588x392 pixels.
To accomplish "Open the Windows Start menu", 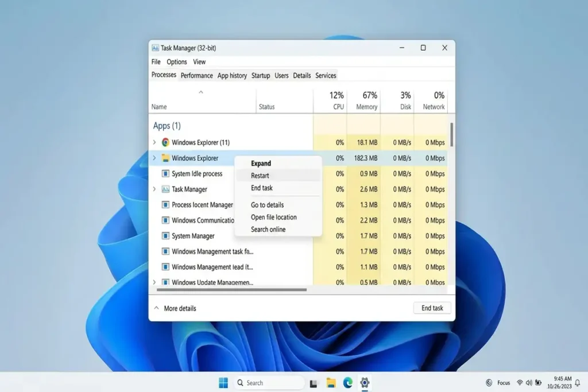I will [x=223, y=383].
